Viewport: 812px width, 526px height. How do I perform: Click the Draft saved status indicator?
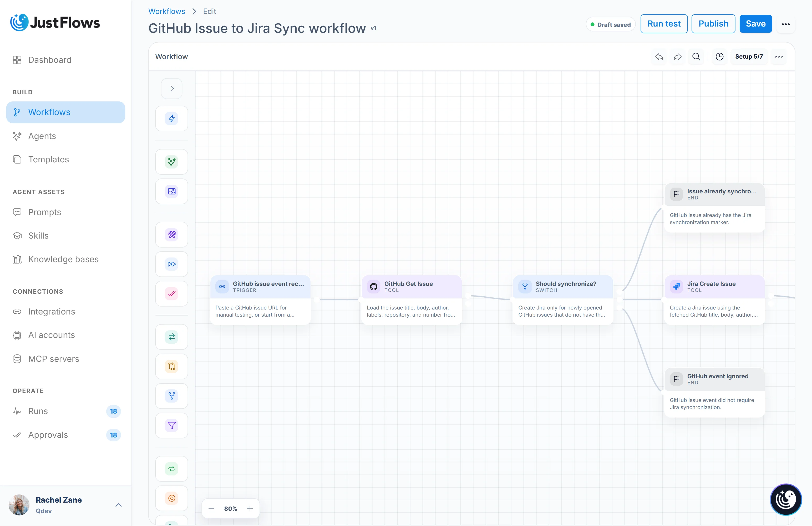pos(610,24)
